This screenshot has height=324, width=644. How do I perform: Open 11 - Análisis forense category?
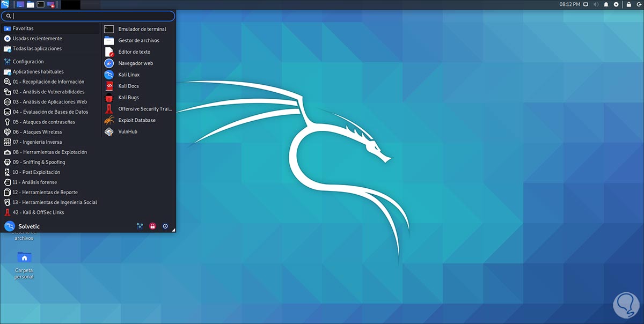[51, 182]
